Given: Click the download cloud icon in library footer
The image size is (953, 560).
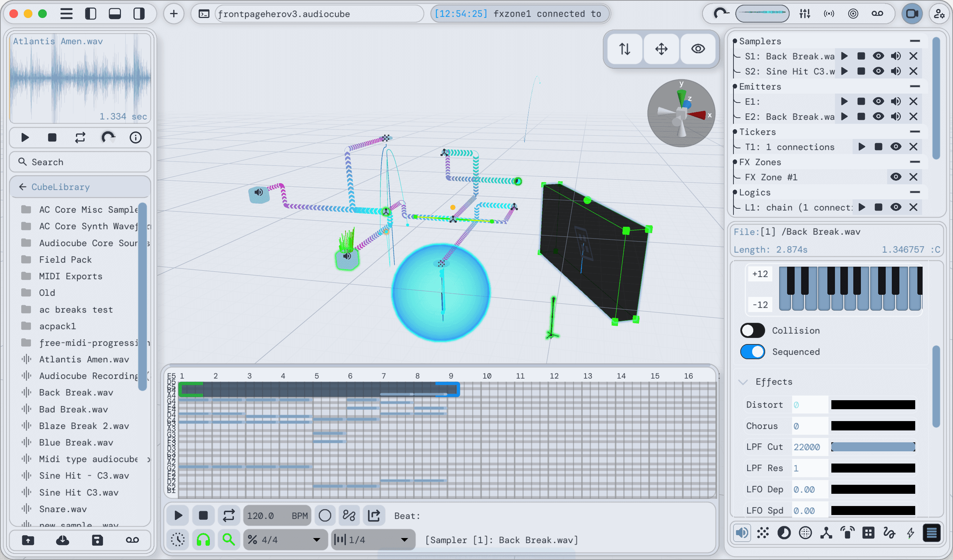Looking at the screenshot, I should coord(62,540).
